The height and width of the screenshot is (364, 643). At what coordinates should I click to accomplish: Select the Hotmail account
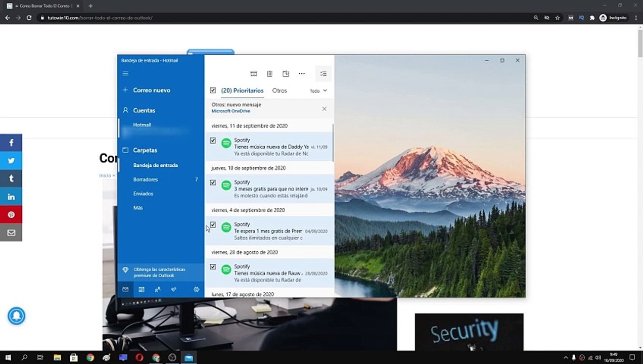[x=142, y=125]
